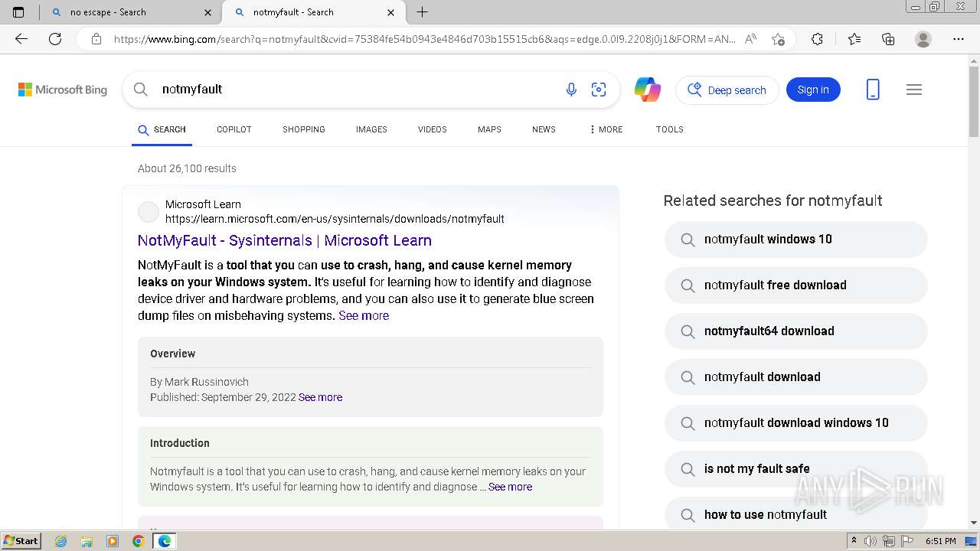Open File Explorer from taskbar
This screenshot has width=980, height=551.
(87, 541)
